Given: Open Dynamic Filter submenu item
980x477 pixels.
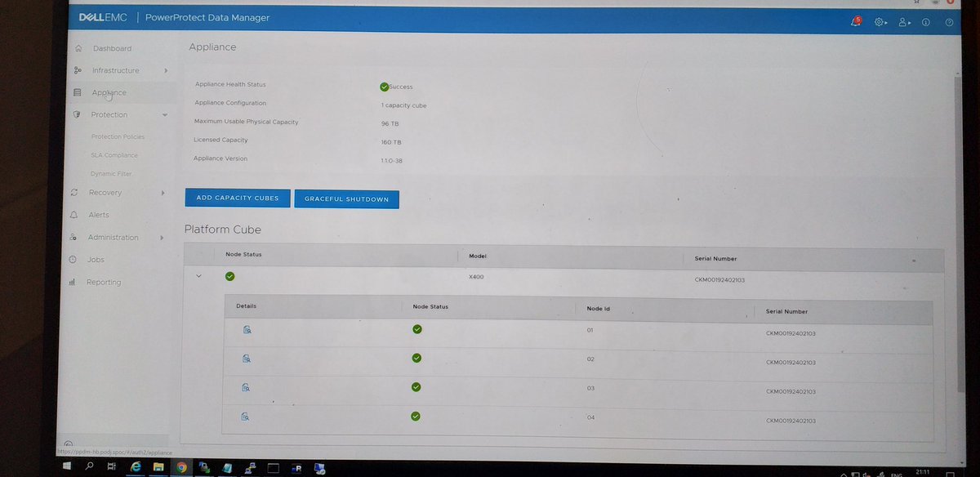Looking at the screenshot, I should tap(111, 174).
